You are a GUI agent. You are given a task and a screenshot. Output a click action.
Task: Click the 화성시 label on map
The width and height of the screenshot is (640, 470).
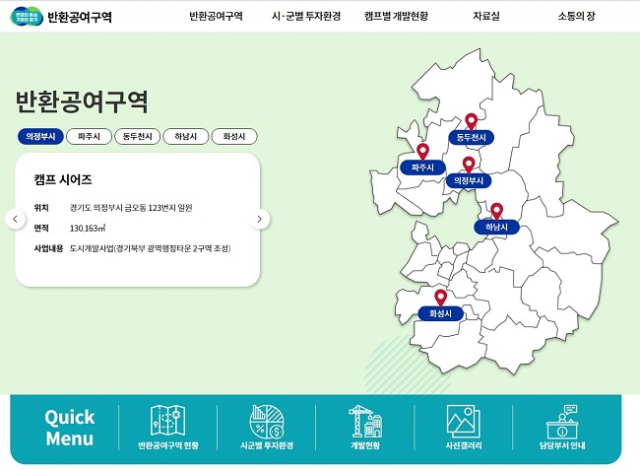440,314
